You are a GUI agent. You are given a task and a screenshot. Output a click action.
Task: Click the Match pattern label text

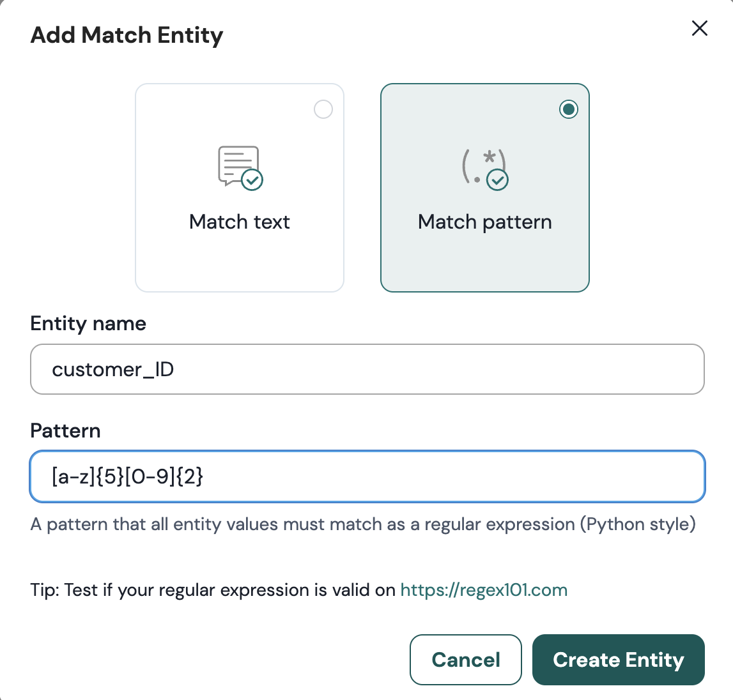(x=484, y=222)
